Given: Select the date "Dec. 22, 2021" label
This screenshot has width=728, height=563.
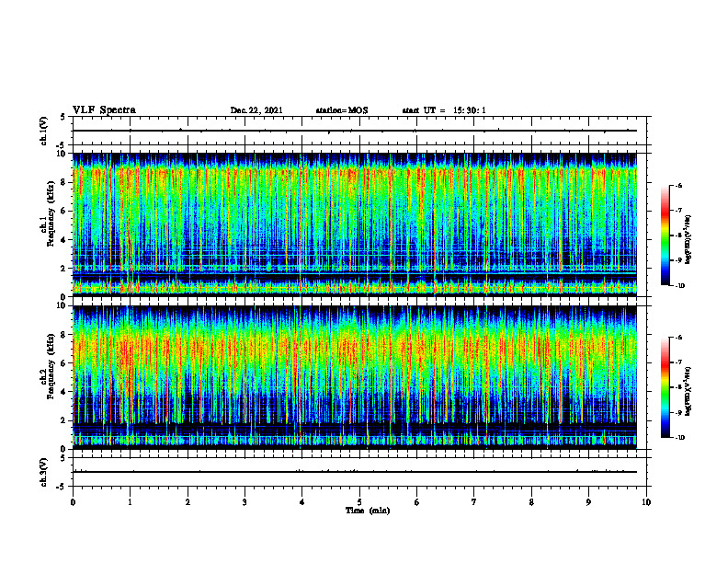Looking at the screenshot, I should point(256,110).
